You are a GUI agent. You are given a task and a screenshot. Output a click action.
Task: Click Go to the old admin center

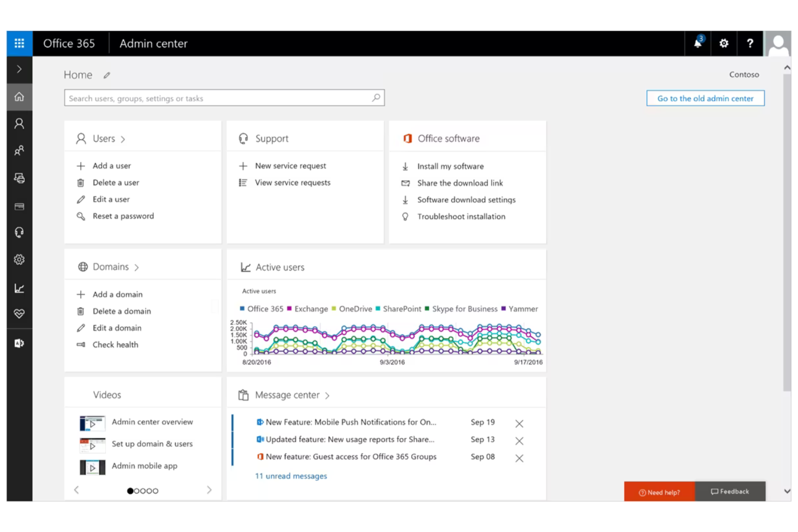[705, 98]
